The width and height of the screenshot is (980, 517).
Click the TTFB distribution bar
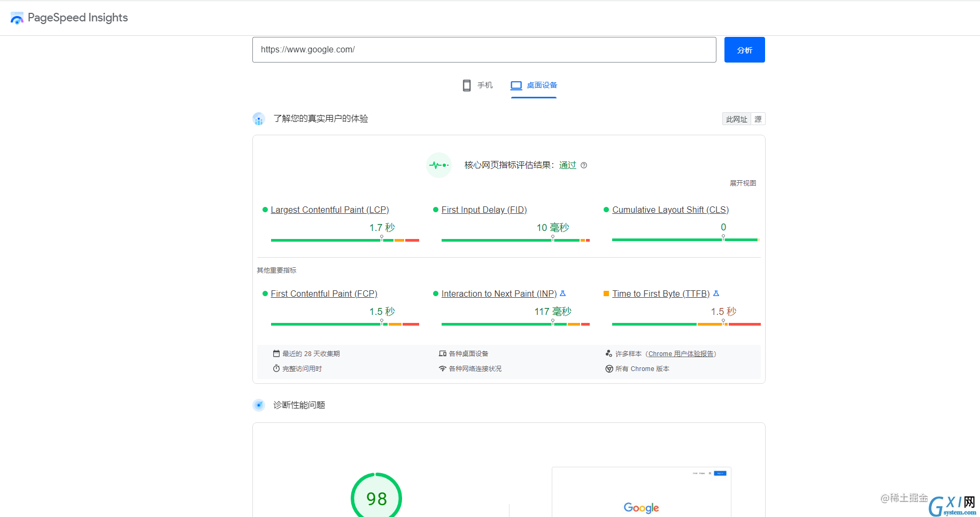pos(686,324)
